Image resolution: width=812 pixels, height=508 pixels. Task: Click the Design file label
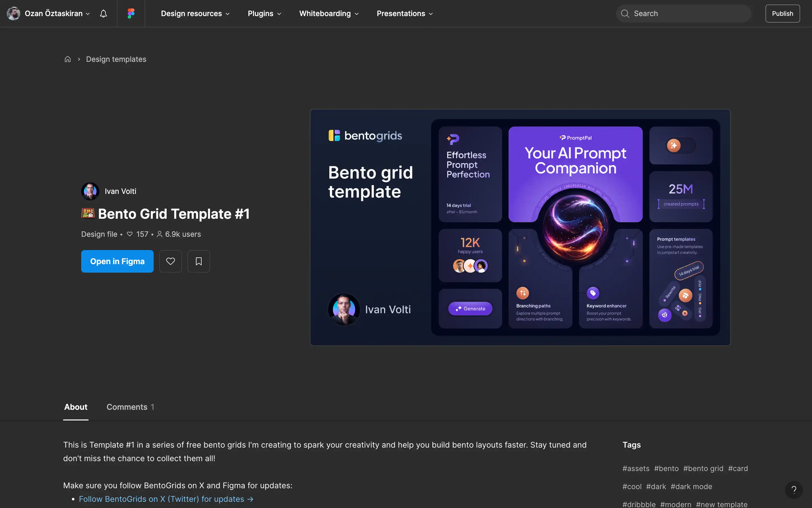pos(99,234)
